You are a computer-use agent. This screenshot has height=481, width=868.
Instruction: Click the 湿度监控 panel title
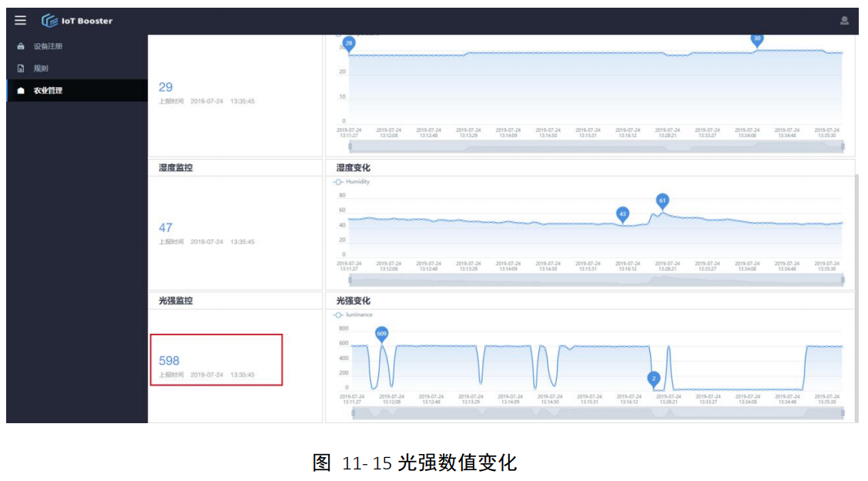coord(176,168)
